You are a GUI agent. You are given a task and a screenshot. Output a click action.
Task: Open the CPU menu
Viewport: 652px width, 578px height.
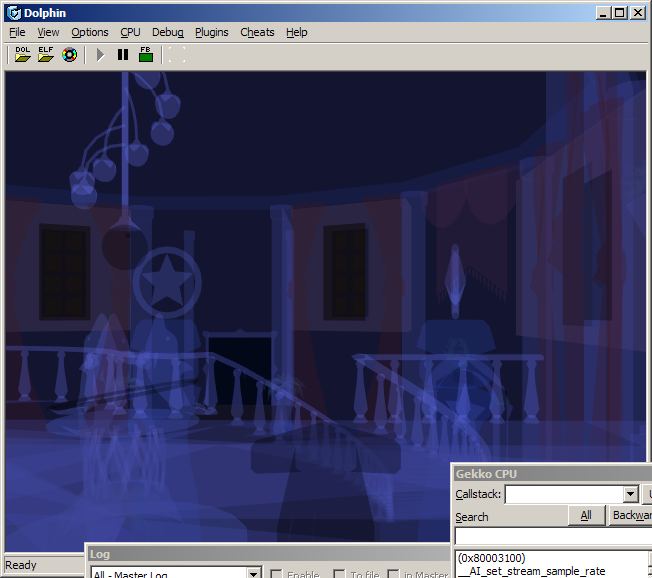tap(130, 32)
